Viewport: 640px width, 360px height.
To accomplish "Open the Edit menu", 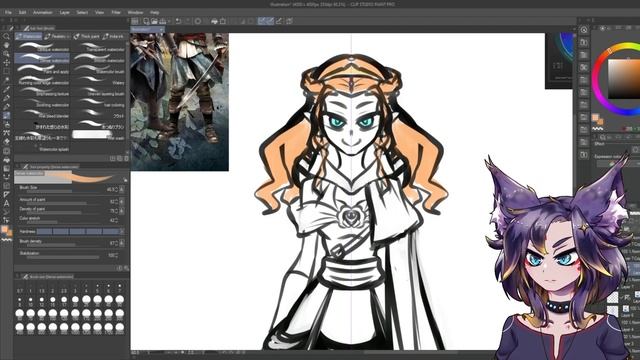I will point(22,13).
